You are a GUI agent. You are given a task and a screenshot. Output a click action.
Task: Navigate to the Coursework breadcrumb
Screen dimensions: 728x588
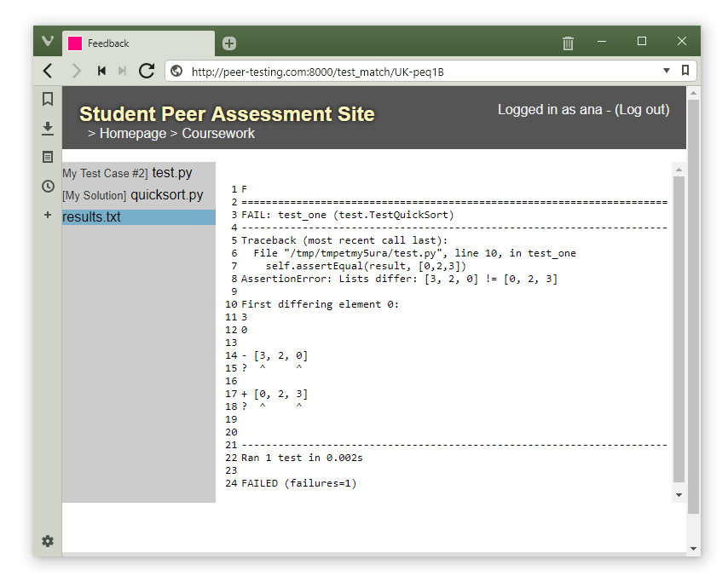[x=218, y=134]
